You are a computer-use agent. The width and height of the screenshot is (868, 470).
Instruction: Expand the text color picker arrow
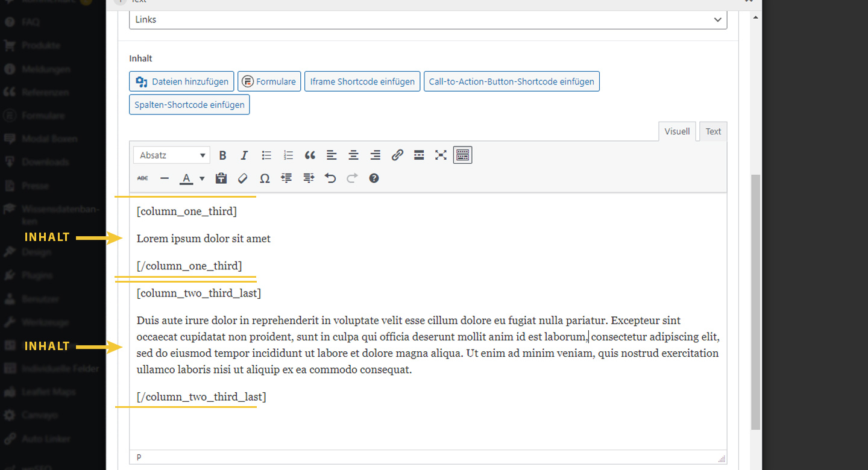click(x=202, y=178)
